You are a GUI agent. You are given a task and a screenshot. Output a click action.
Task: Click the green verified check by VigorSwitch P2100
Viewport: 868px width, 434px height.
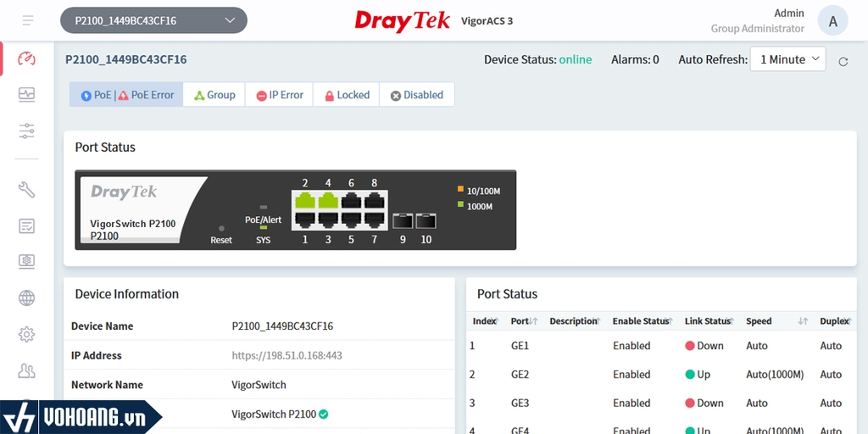(x=324, y=414)
